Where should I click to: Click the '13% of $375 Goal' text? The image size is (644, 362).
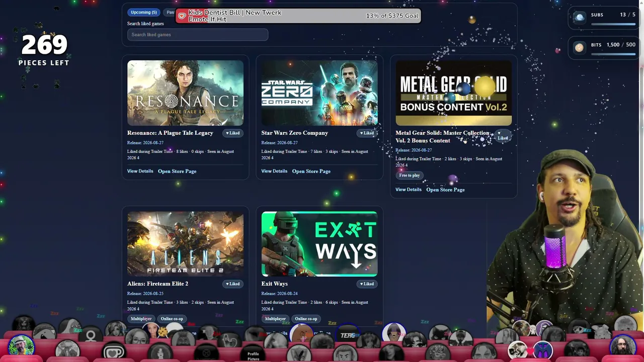pos(392,16)
